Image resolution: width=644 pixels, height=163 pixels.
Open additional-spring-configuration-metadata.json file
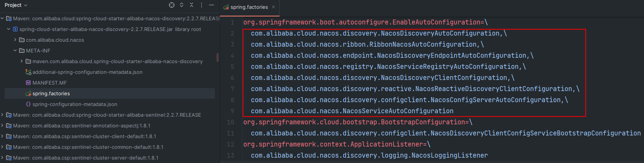[87, 72]
